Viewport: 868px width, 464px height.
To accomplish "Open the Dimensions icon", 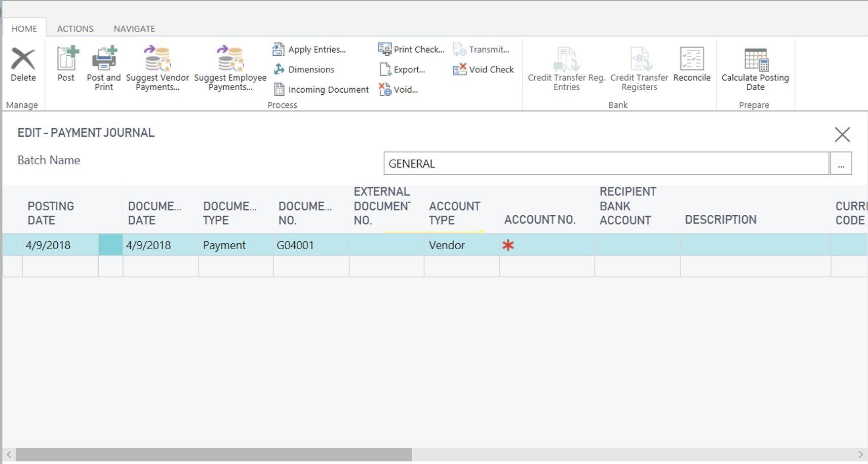I will (x=305, y=69).
